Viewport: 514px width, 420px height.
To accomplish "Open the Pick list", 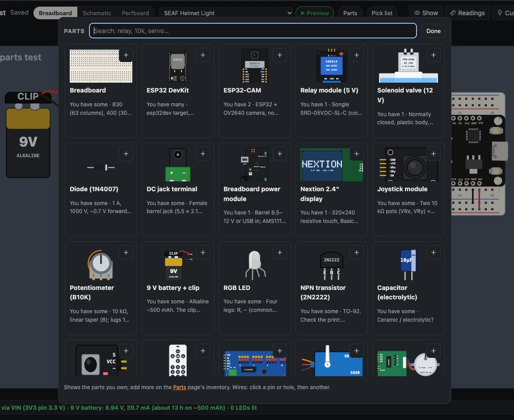I will click(382, 13).
